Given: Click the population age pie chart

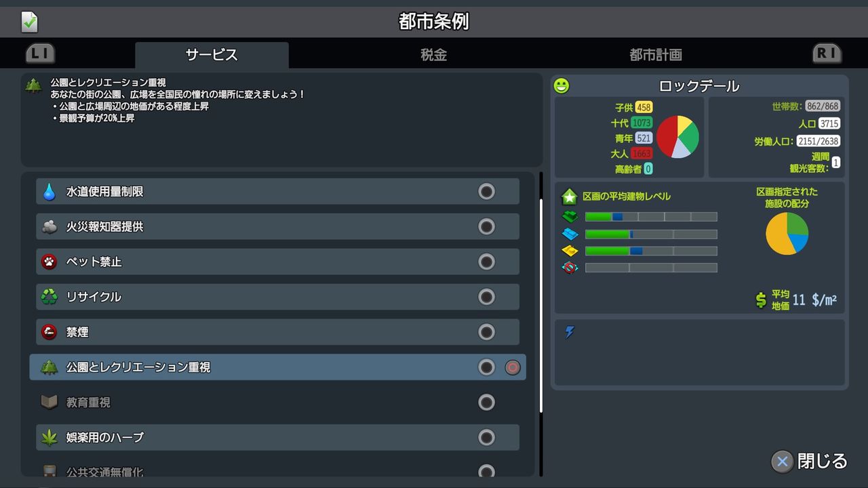Looking at the screenshot, I should 677,137.
